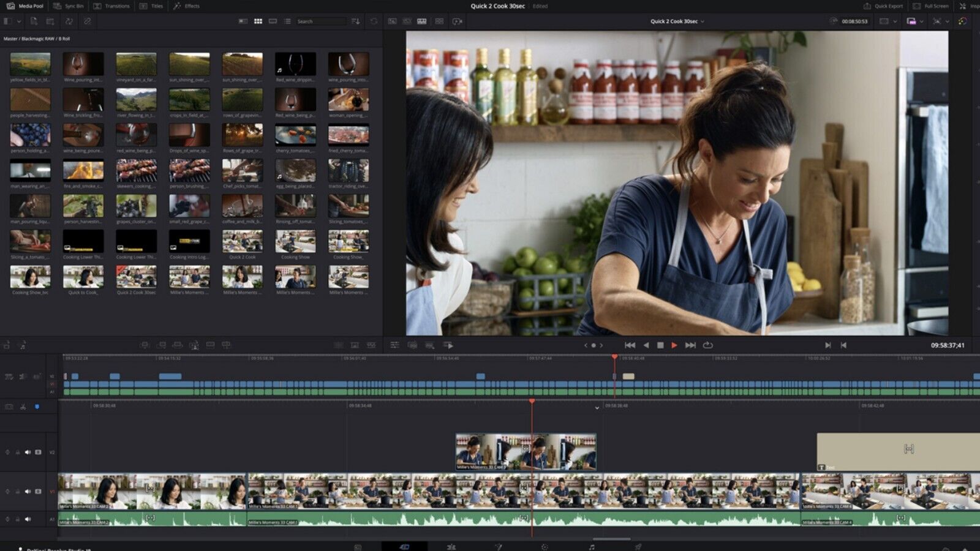The width and height of the screenshot is (980, 551).
Task: Set the Out point marker
Action: point(843,345)
